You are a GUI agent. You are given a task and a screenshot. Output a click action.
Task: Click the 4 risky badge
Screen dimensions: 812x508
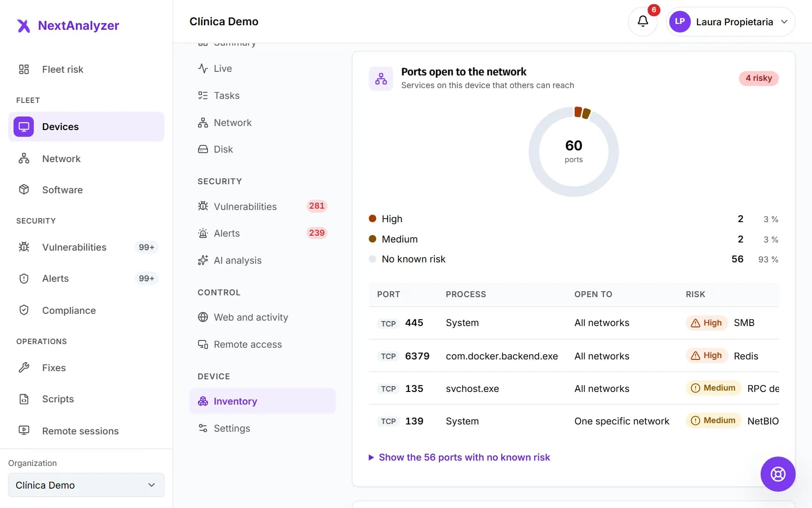coord(759,78)
